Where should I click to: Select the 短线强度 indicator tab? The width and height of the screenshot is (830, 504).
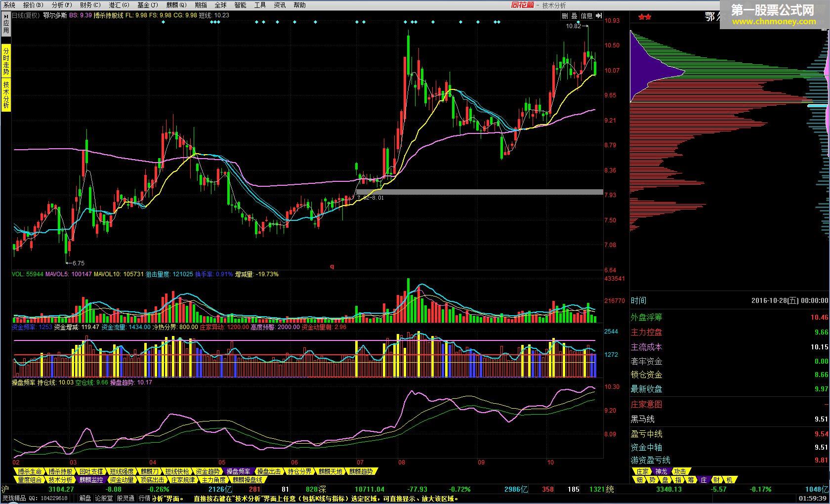click(x=122, y=471)
